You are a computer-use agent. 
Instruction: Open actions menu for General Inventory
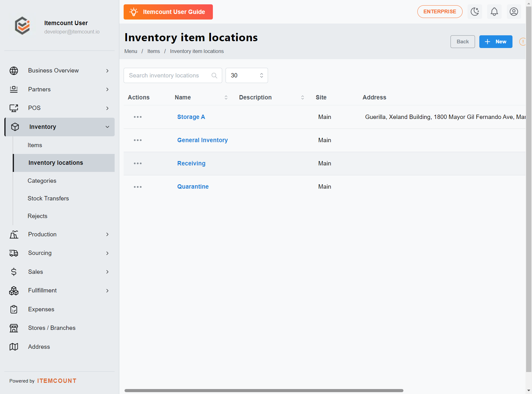pos(138,140)
